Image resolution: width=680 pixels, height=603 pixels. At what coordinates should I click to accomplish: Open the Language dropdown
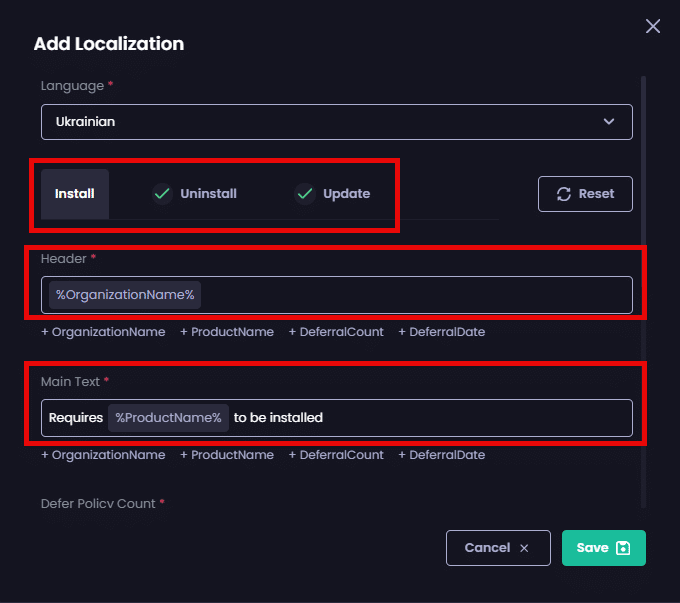coord(336,122)
